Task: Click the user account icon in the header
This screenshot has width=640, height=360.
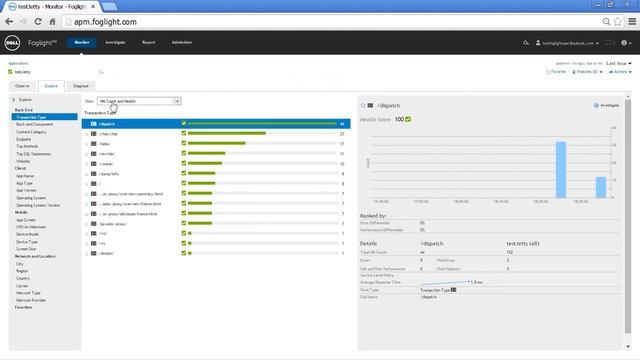Action: click(x=538, y=42)
